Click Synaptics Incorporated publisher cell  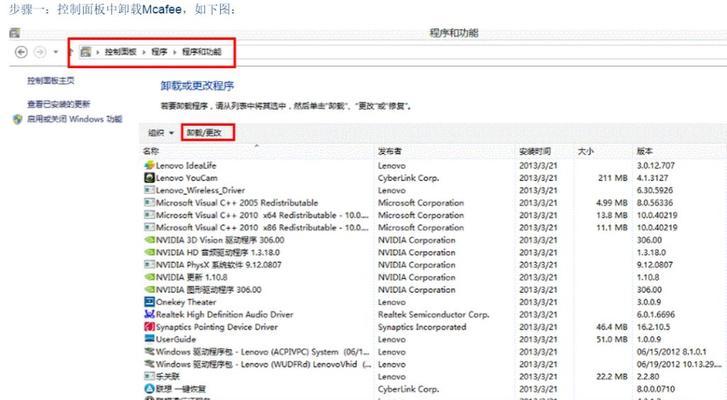422,327
